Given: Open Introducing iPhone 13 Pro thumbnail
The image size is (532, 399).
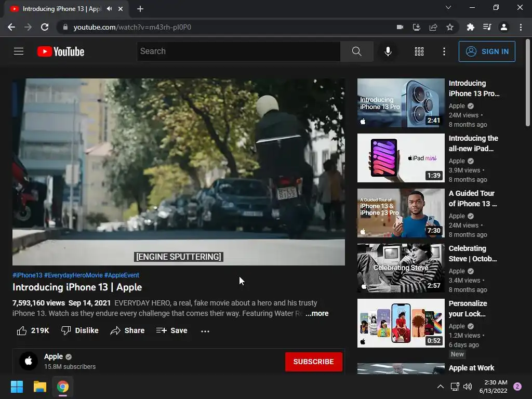Looking at the screenshot, I should point(401,103).
